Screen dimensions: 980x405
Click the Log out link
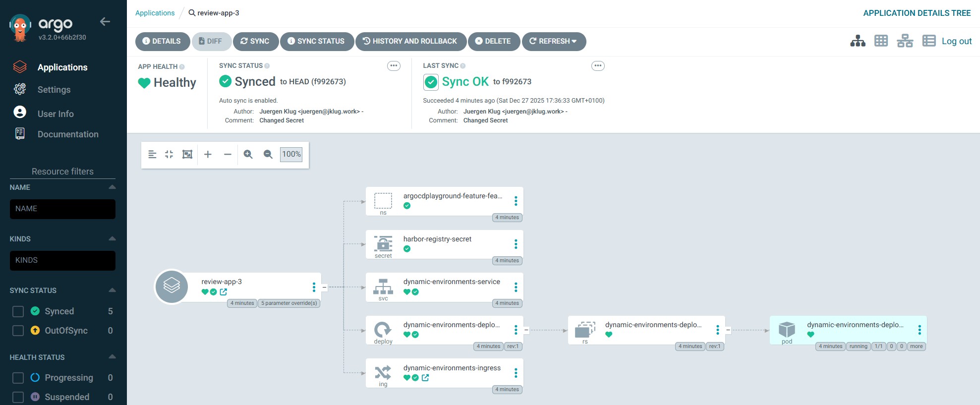point(956,41)
